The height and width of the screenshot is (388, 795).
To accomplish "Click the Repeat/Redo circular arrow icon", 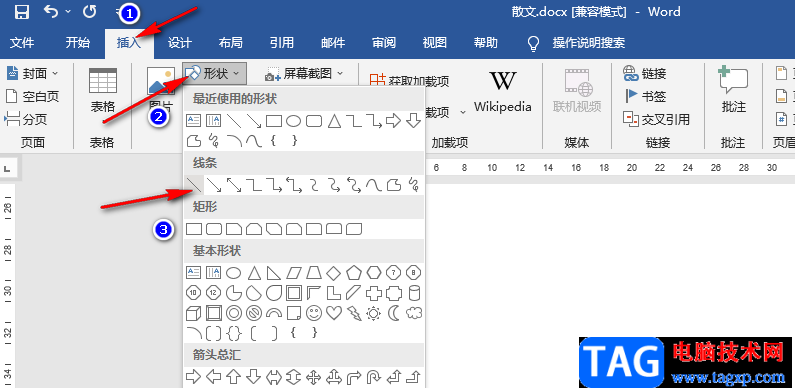I will [90, 11].
